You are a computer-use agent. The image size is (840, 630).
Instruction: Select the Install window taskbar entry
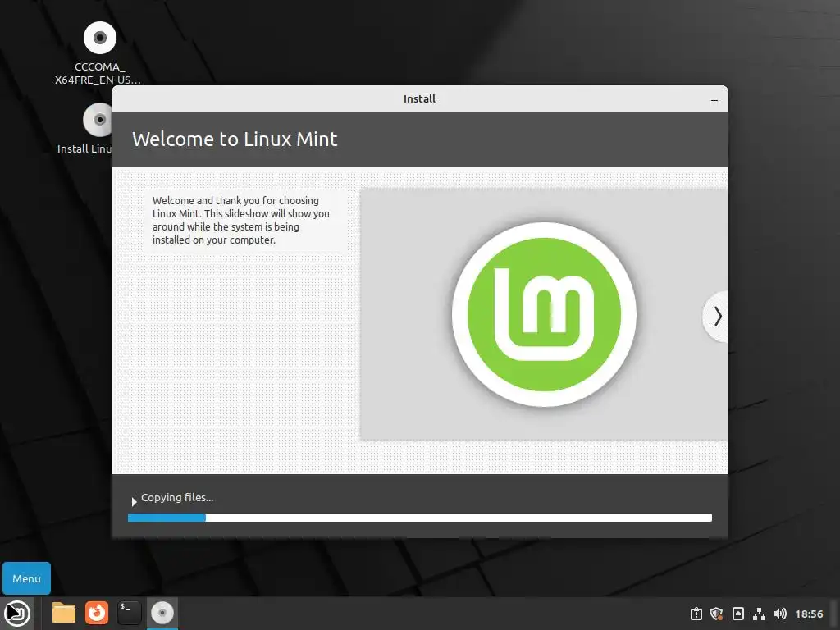162,613
